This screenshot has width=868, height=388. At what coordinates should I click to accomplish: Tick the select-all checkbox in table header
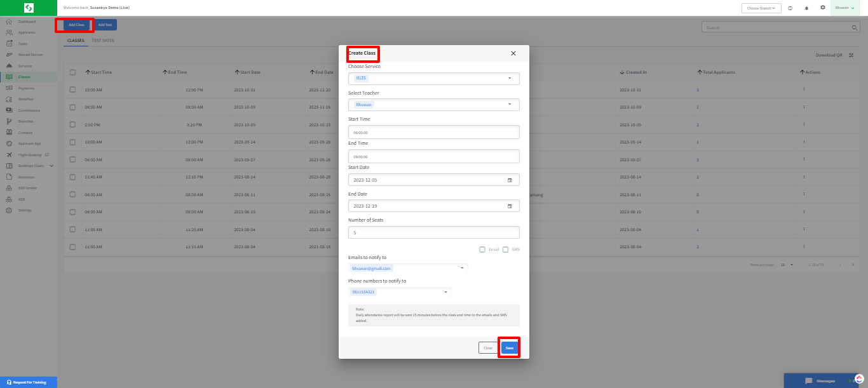click(x=72, y=72)
